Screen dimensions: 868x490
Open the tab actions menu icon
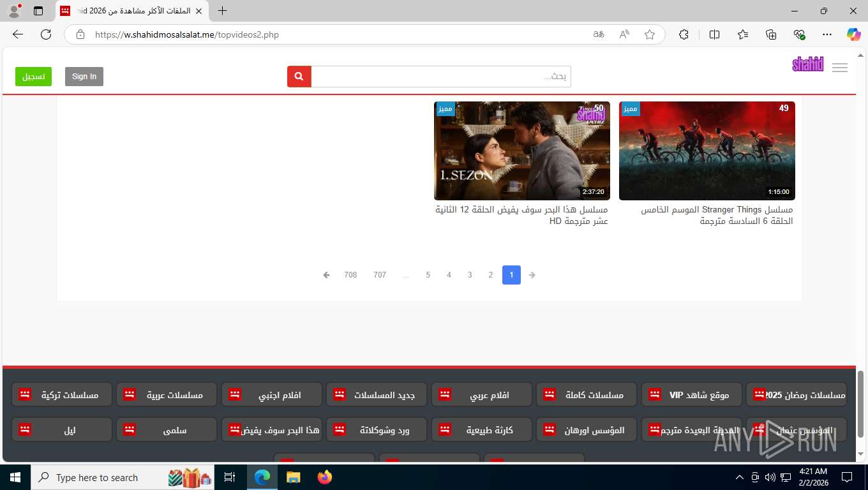38,11
